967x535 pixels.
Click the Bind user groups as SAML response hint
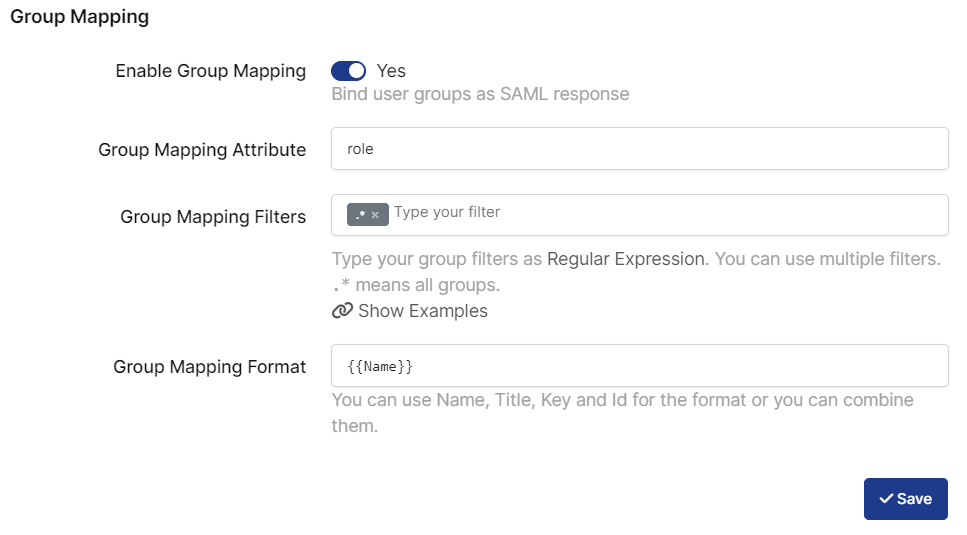(480, 95)
